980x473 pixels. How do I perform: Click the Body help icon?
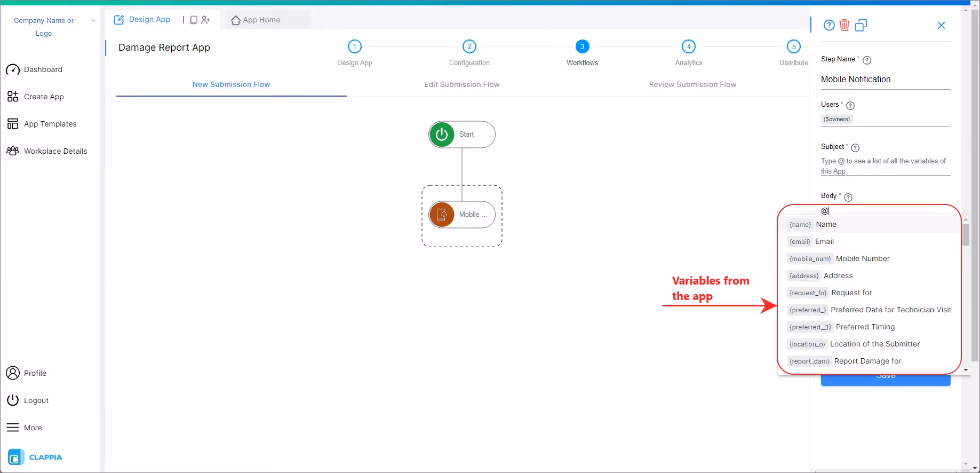(848, 197)
